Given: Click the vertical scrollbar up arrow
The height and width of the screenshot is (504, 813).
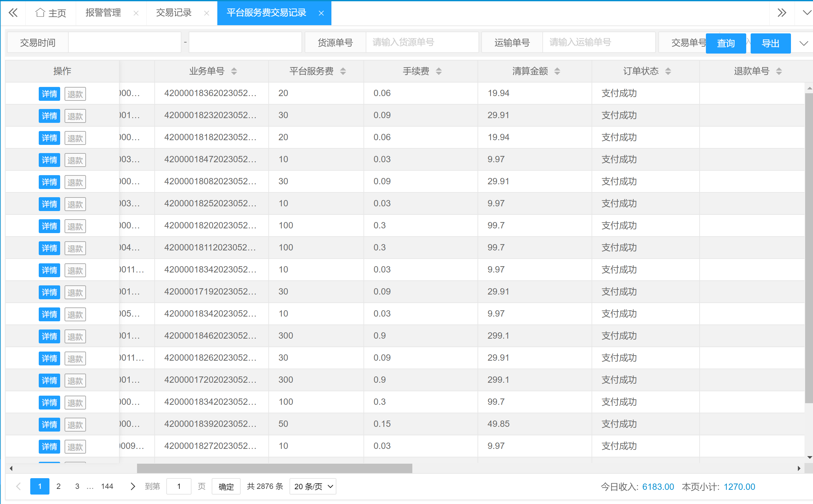Looking at the screenshot, I should point(809,88).
